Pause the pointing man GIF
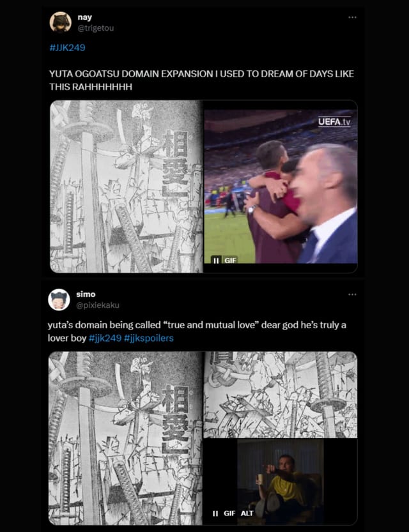 coord(215,513)
